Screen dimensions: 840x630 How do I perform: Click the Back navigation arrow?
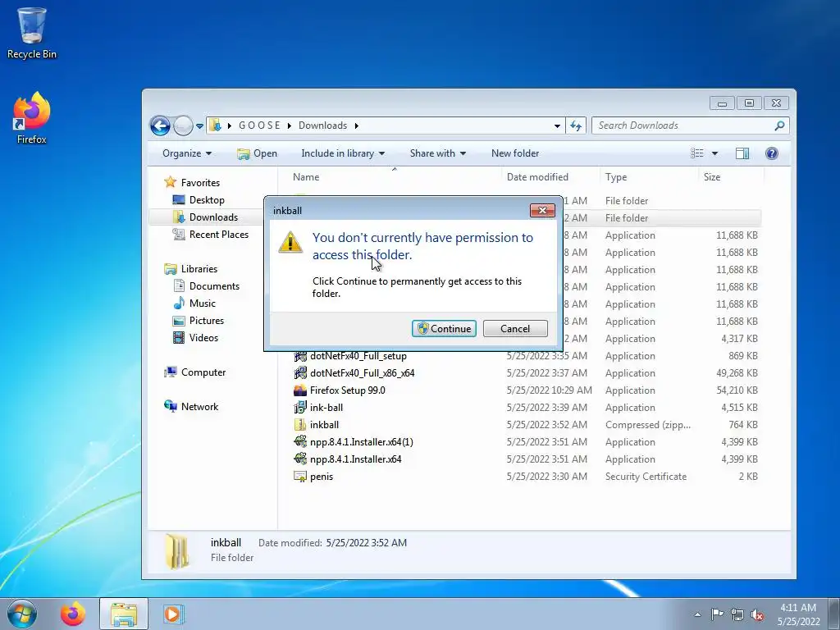pos(160,126)
